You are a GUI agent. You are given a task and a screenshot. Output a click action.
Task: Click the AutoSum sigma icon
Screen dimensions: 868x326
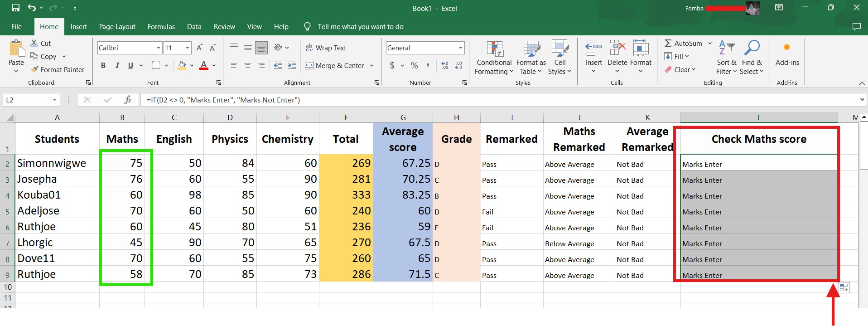(x=668, y=44)
